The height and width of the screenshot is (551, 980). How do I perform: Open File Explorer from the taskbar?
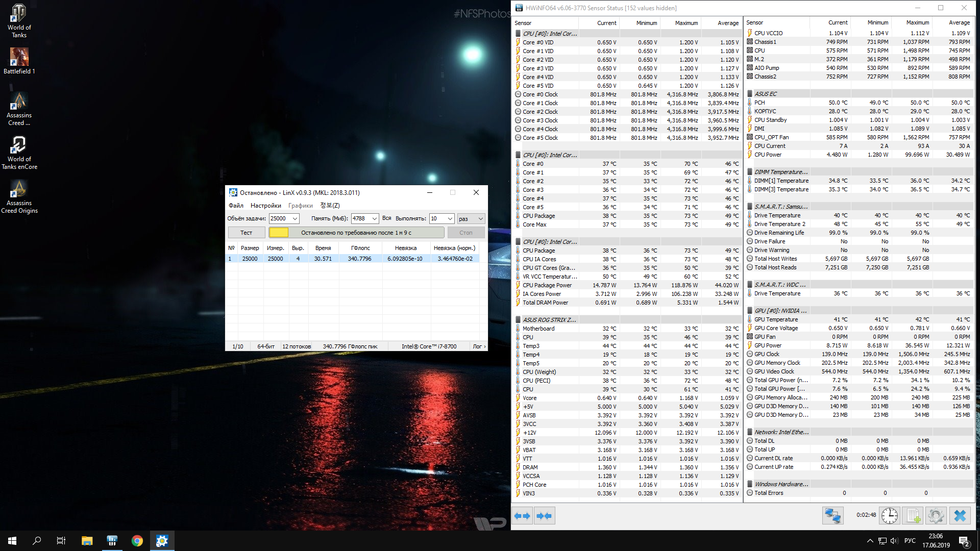click(x=87, y=541)
